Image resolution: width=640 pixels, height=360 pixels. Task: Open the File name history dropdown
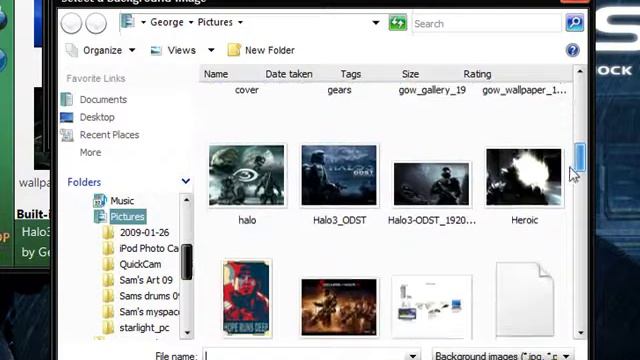click(x=413, y=356)
